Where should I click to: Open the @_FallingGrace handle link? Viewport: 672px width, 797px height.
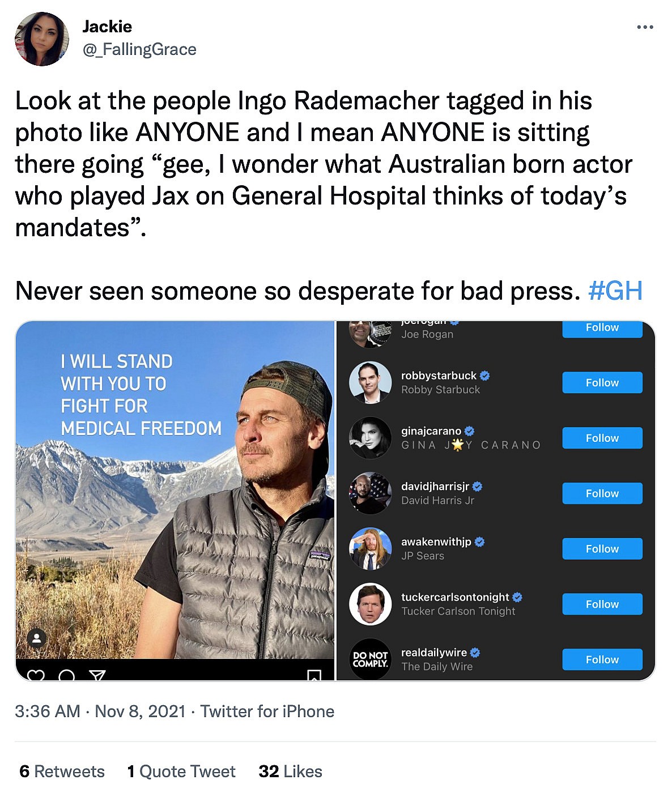(139, 50)
